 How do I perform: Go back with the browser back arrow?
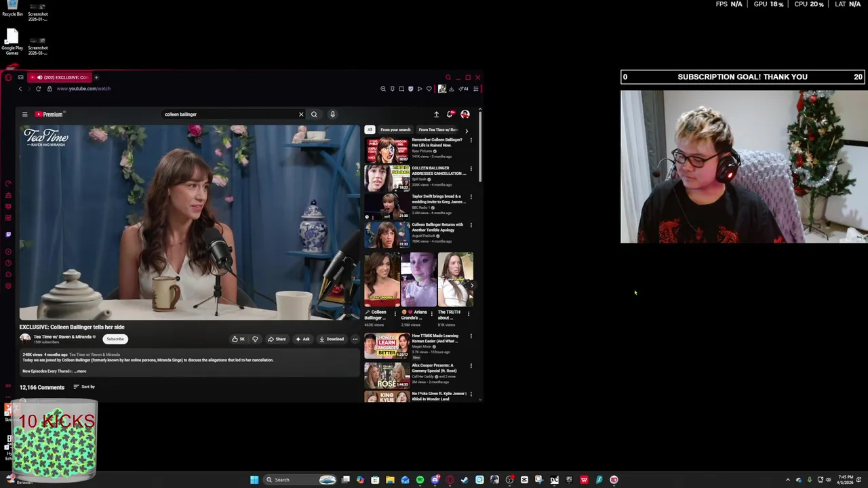pos(20,89)
